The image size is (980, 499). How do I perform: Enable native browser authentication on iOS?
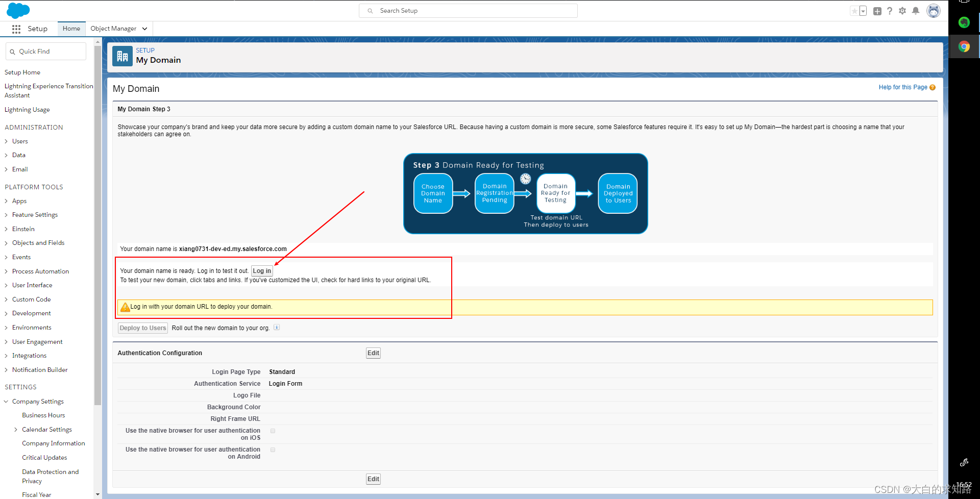click(x=273, y=431)
